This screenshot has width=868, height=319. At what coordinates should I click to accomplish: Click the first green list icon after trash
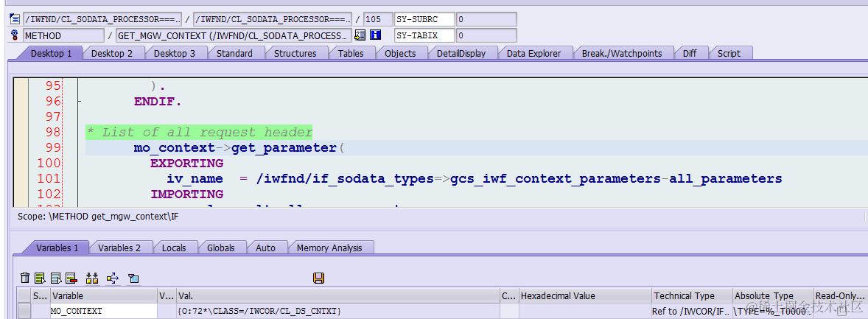[40, 278]
